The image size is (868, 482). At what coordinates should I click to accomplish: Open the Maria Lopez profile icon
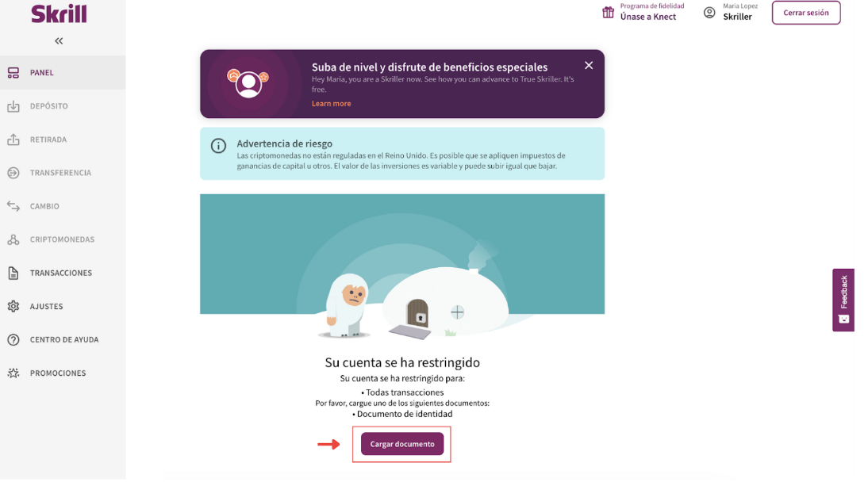click(709, 13)
